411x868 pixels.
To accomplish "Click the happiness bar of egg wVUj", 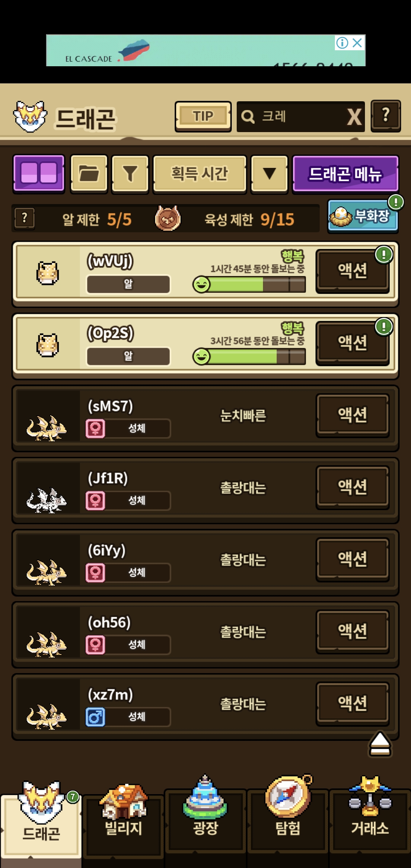I will click(249, 284).
